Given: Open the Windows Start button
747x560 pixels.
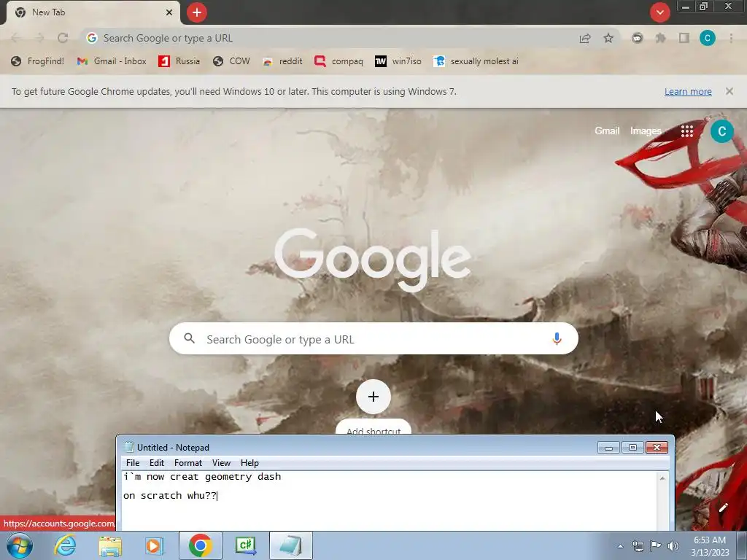Looking at the screenshot, I should point(20,545).
